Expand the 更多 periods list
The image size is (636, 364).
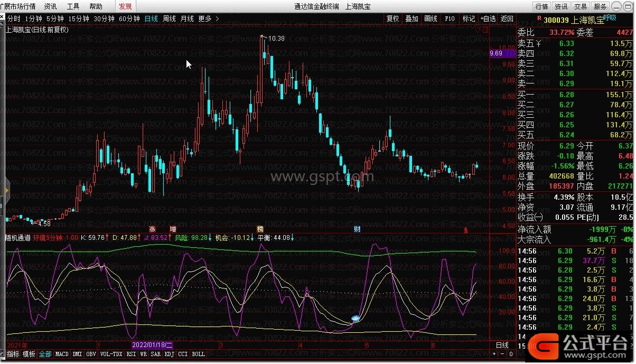[209, 18]
